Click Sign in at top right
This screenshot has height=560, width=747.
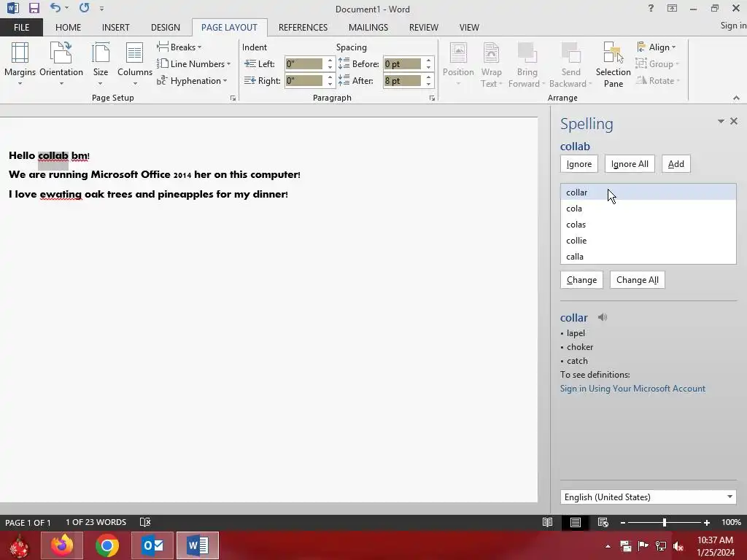coord(733,26)
